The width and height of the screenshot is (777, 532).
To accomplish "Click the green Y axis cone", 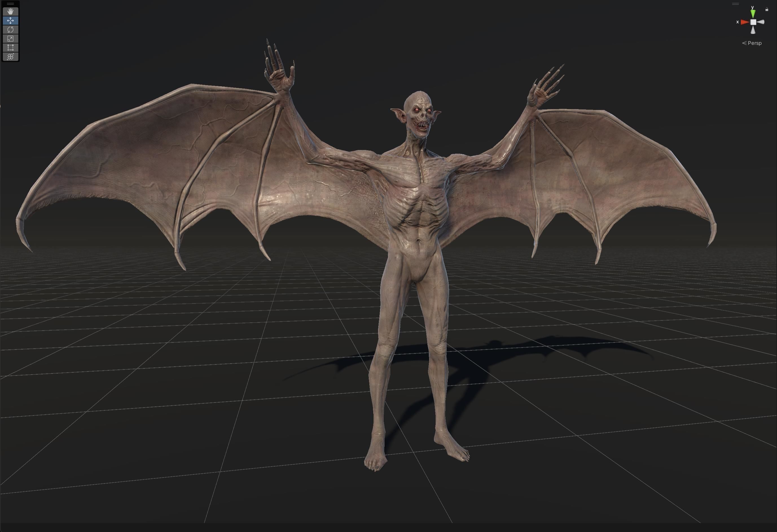I will pyautogui.click(x=752, y=13).
